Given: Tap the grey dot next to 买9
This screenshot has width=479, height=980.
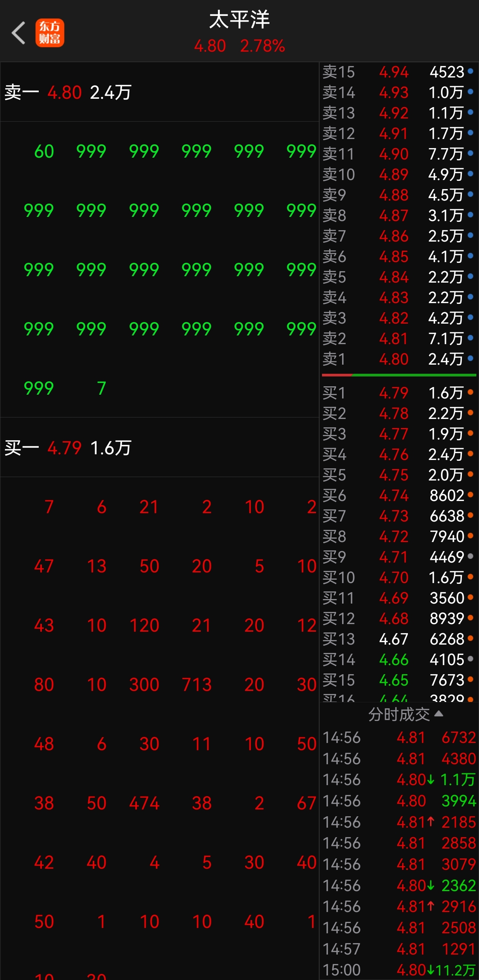Looking at the screenshot, I should click(471, 556).
